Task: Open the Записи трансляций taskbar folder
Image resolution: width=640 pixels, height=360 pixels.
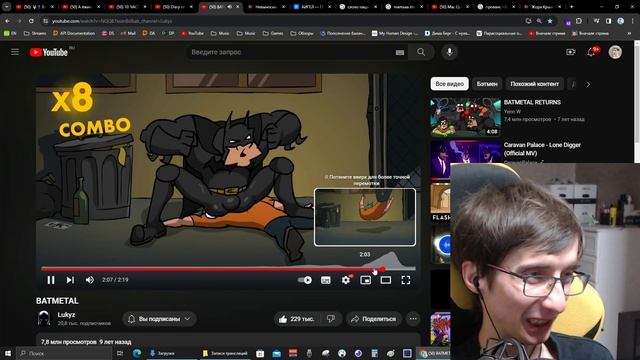Action: (225, 353)
